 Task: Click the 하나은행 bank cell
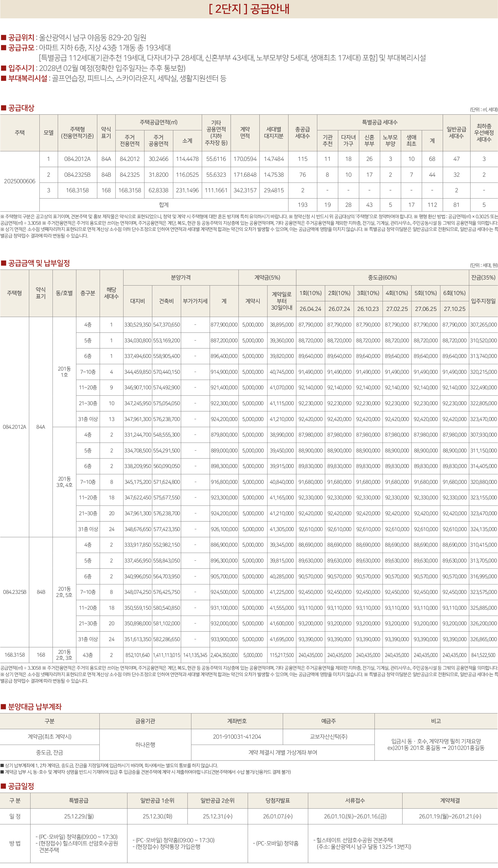145,744
